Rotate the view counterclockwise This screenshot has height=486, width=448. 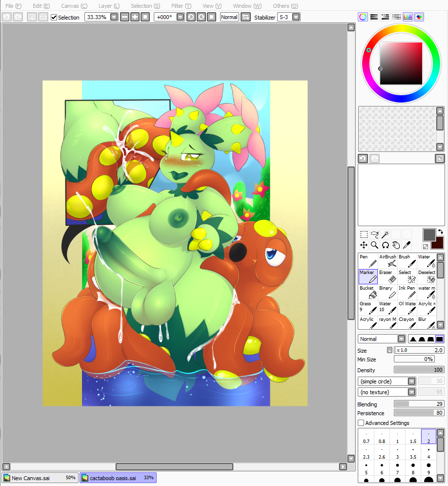(x=191, y=17)
